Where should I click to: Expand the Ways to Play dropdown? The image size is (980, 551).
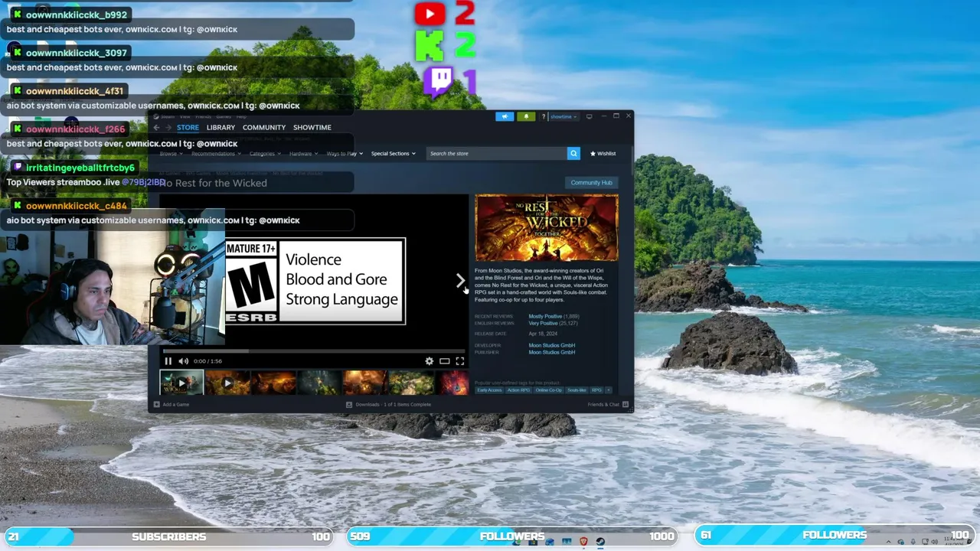tap(345, 154)
